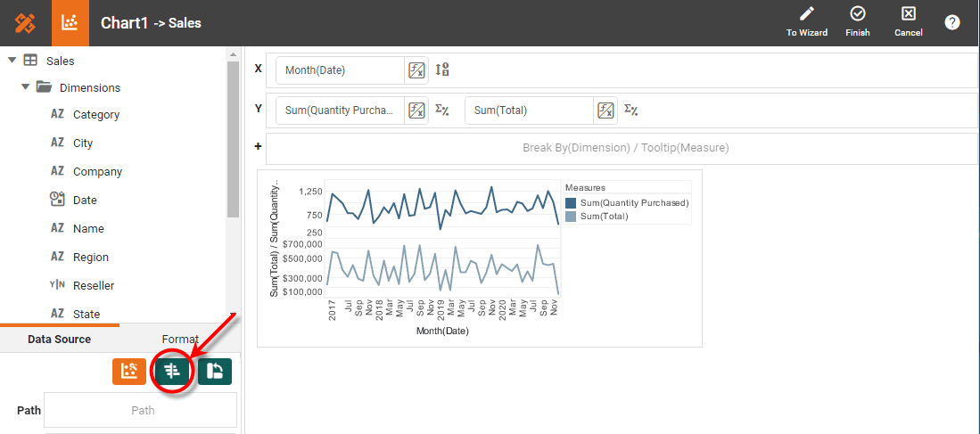This screenshot has width=980, height=434.
Task: Open formula editor for Month(Date) field
Action: 416,70
